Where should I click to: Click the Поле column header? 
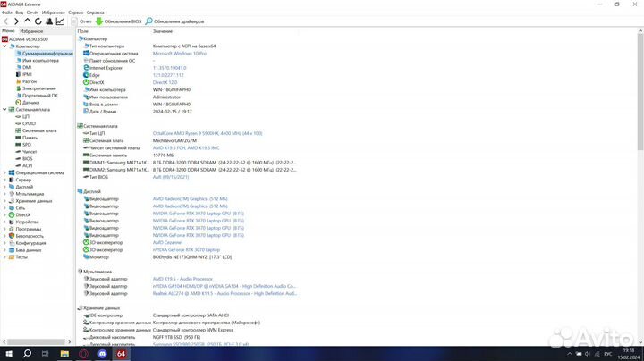tap(82, 31)
